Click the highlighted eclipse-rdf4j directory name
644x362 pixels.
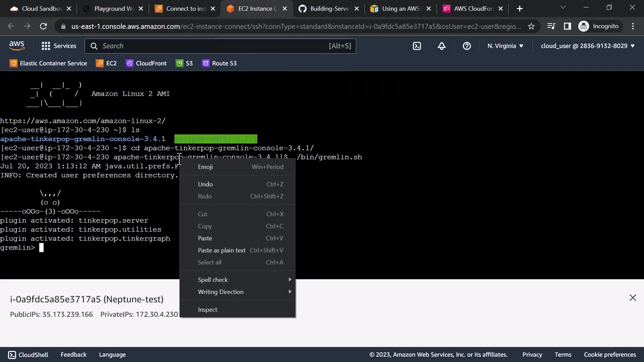coord(216,139)
